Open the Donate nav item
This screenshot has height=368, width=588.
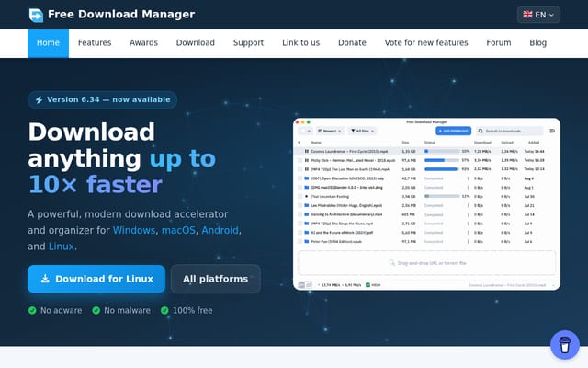[352, 43]
